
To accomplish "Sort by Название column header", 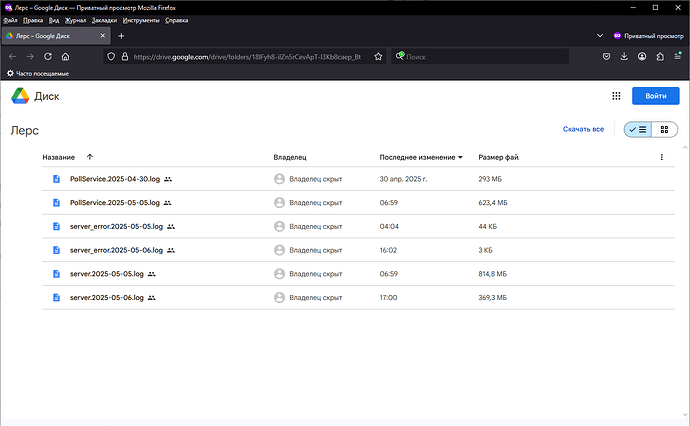I will click(x=59, y=157).
